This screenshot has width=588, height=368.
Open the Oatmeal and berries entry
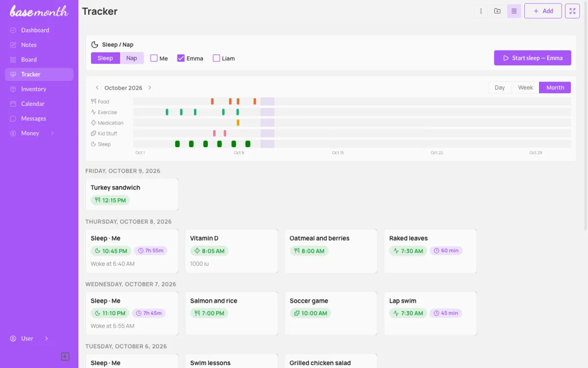click(x=331, y=251)
